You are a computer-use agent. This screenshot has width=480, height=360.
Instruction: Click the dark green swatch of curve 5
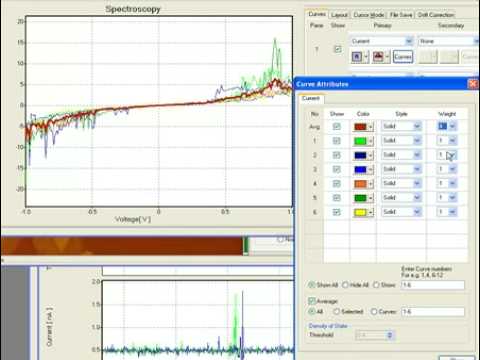click(360, 198)
